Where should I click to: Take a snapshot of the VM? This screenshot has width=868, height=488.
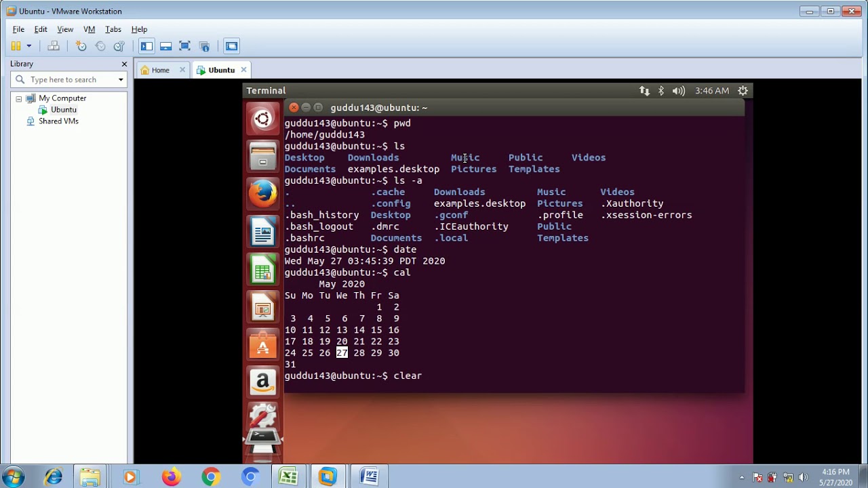coord(81,46)
